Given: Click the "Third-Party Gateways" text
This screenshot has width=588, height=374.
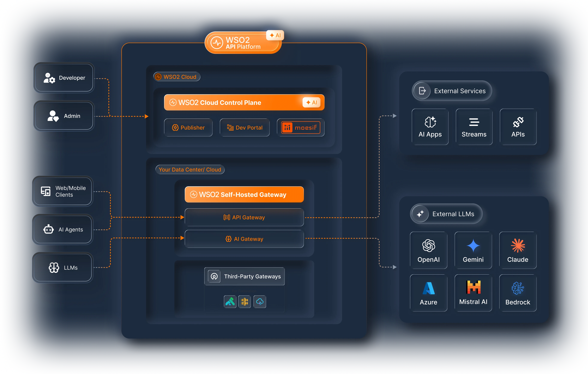Looking at the screenshot, I should coord(252,276).
